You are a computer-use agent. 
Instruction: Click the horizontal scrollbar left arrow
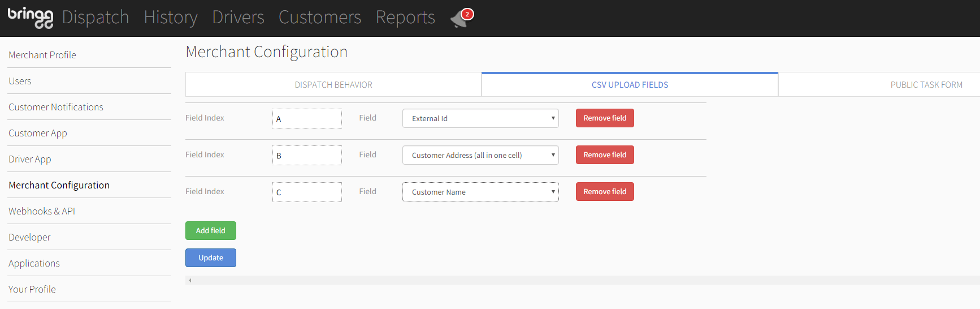coord(190,280)
